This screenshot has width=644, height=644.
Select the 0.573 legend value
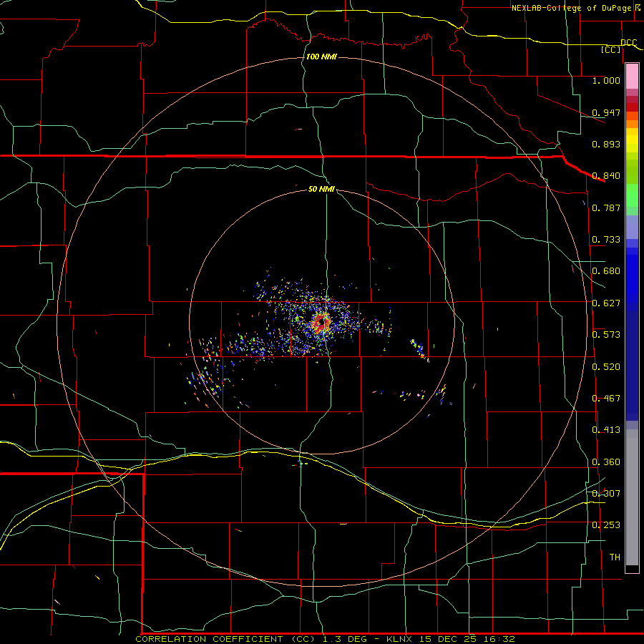[606, 335]
